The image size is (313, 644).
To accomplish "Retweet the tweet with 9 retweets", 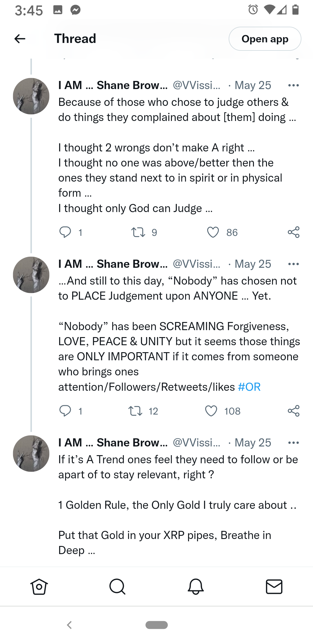I will coord(138,232).
